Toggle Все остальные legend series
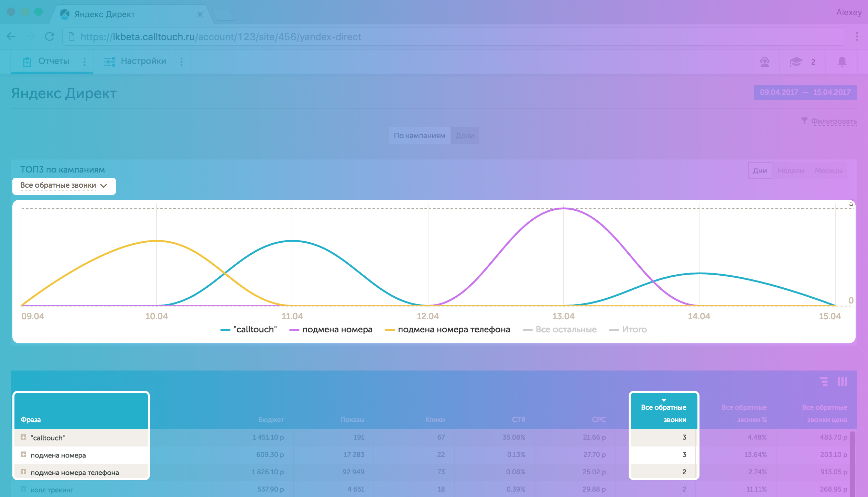The height and width of the screenshot is (497, 868). tap(560, 330)
